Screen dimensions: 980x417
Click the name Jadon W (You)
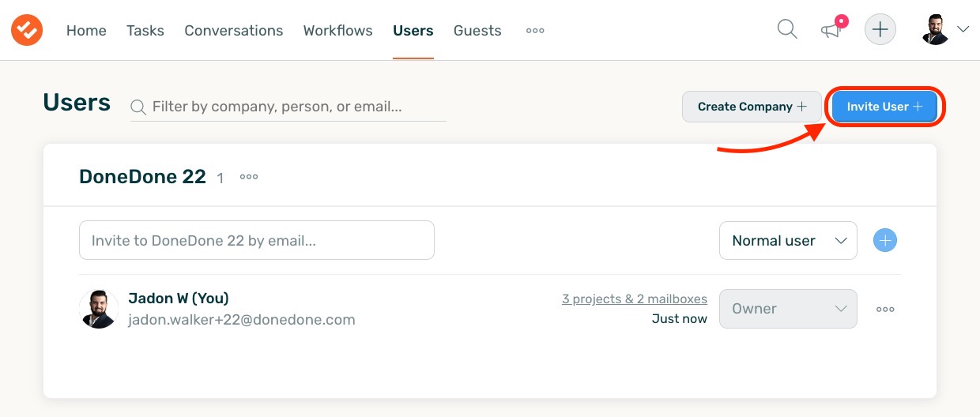coord(179,299)
